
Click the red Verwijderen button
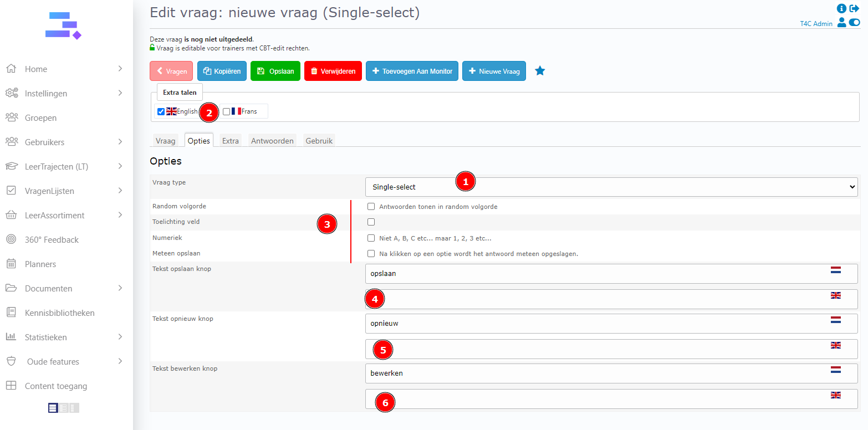point(333,71)
